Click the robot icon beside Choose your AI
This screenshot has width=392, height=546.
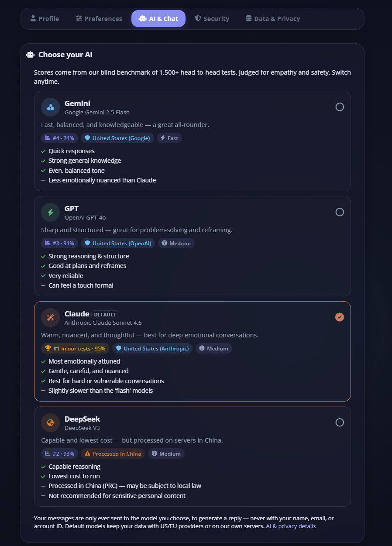click(30, 55)
